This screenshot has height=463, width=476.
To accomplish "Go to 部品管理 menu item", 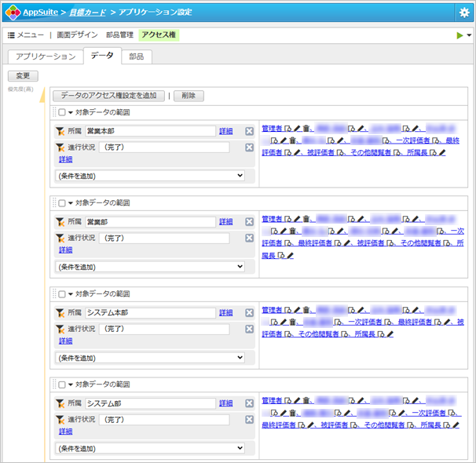I will [119, 35].
